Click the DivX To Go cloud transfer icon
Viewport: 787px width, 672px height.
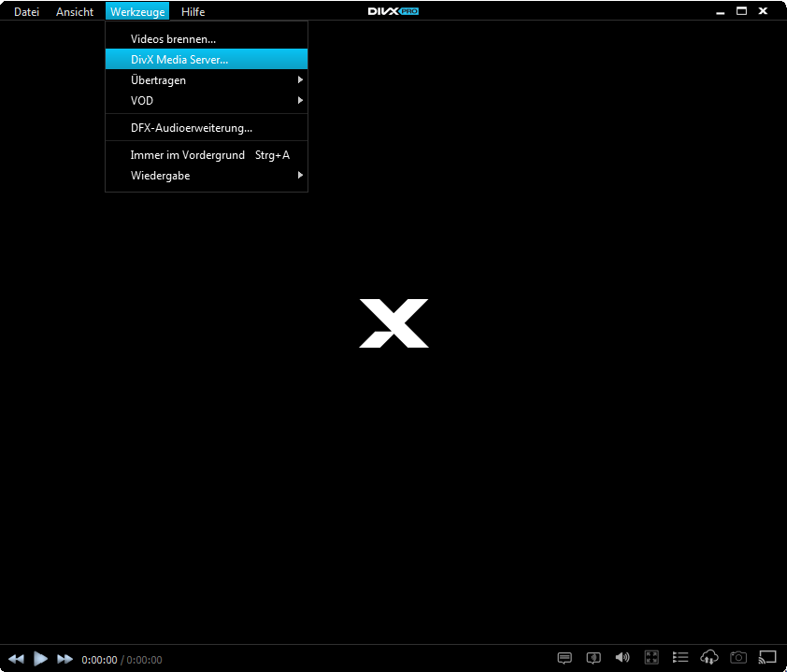tap(709, 657)
